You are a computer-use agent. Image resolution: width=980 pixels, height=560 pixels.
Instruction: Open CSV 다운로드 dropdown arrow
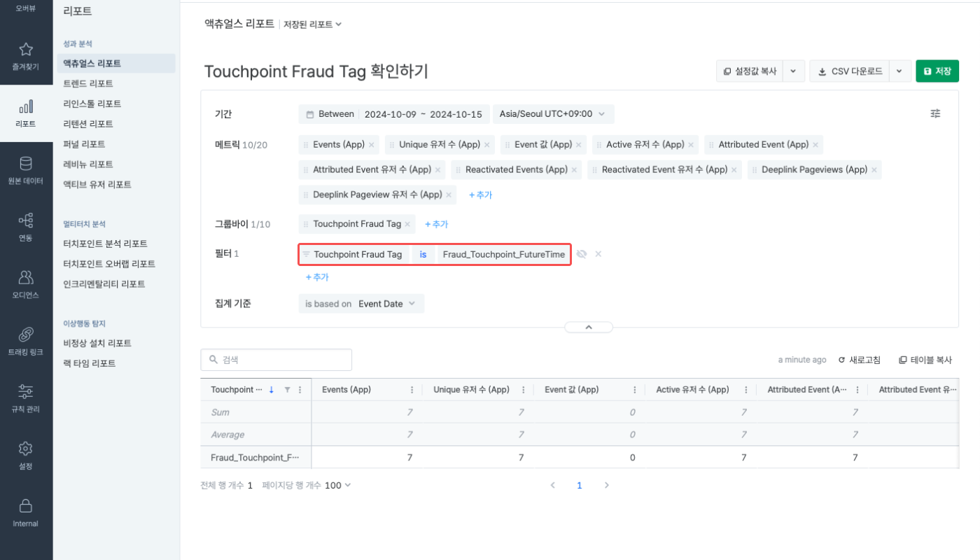(900, 71)
